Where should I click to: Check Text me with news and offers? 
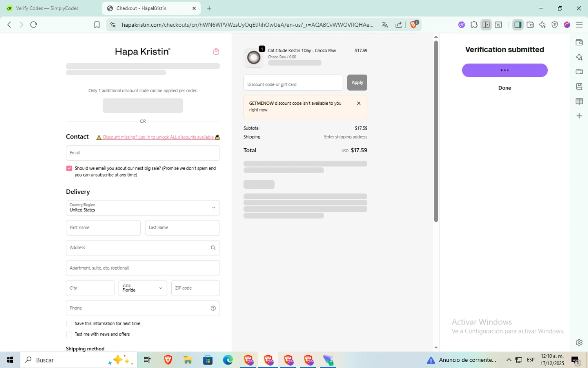click(x=69, y=334)
